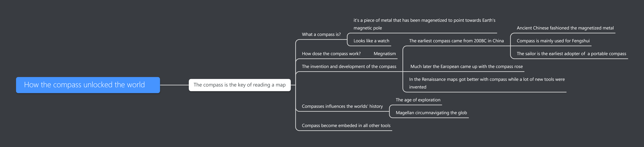Click the 'sailor is the earliest adopter' node
Image resolution: width=644 pixels, height=147 pixels.
point(571,54)
